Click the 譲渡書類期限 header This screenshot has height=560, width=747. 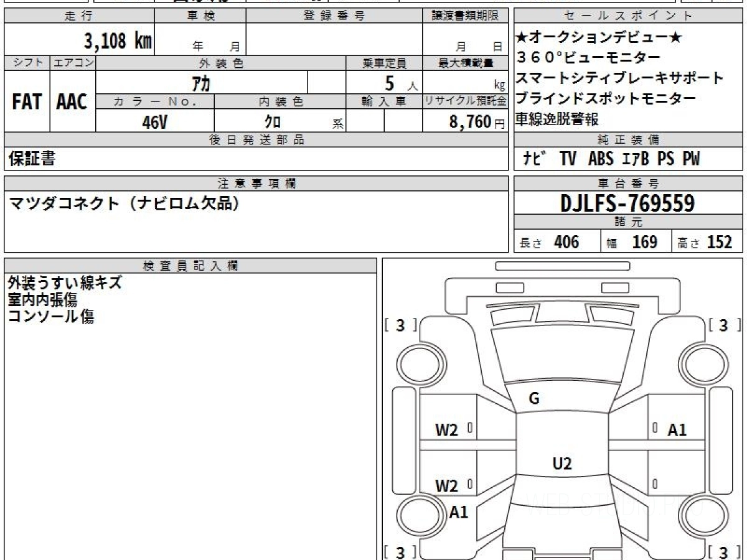[x=465, y=16]
